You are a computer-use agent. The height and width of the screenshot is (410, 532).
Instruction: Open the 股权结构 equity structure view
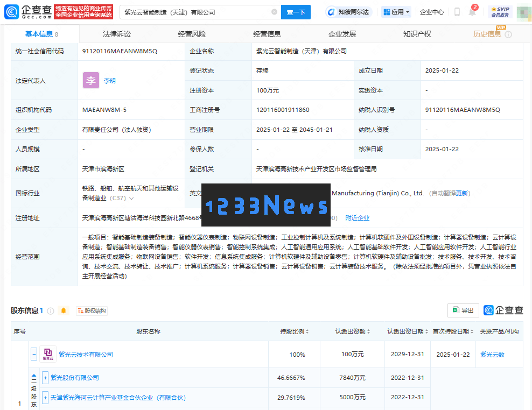92,310
